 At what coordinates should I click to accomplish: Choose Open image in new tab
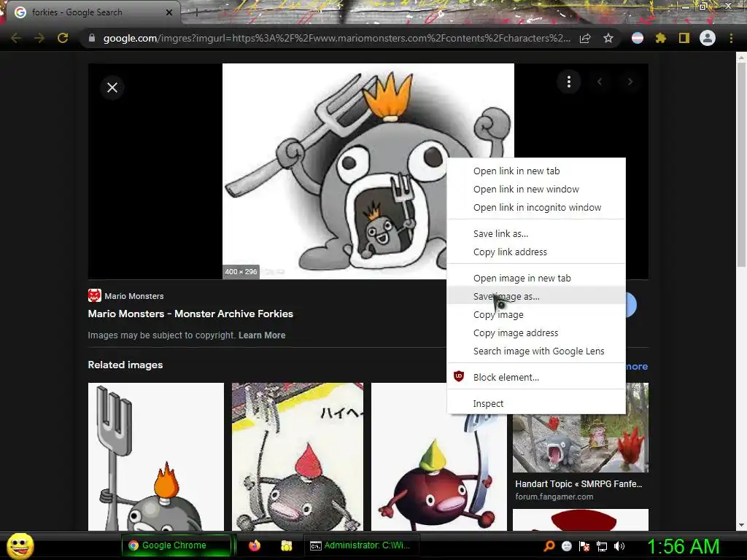pos(536,278)
